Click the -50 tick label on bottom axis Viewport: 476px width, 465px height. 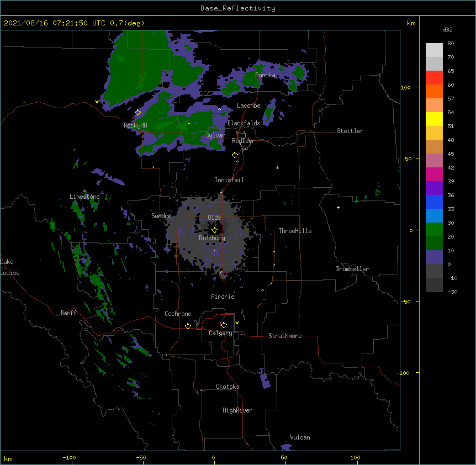tap(141, 457)
